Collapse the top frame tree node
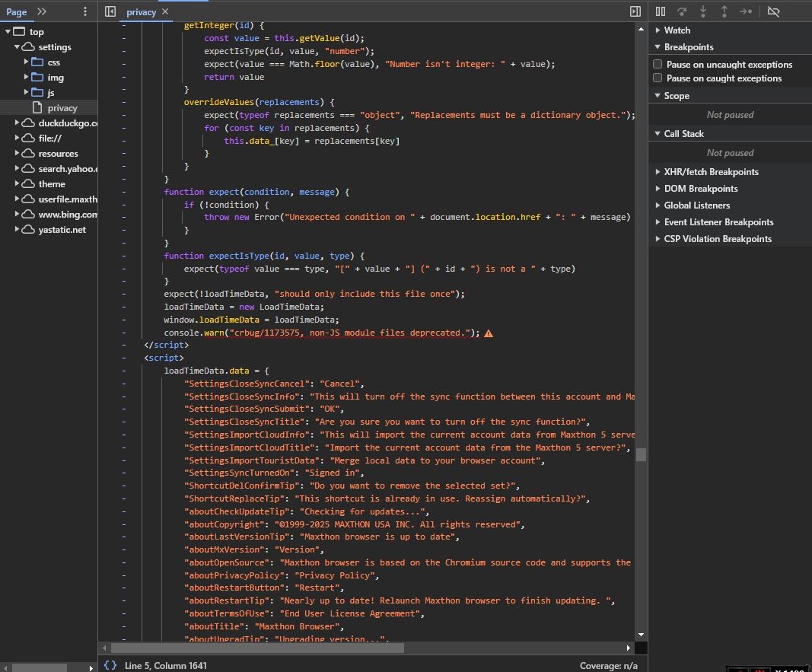812x672 pixels. (x=8, y=31)
